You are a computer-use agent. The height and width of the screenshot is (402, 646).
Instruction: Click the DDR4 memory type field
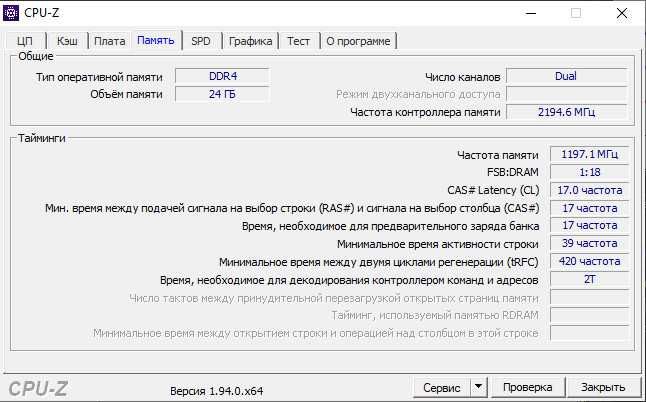click(x=222, y=76)
